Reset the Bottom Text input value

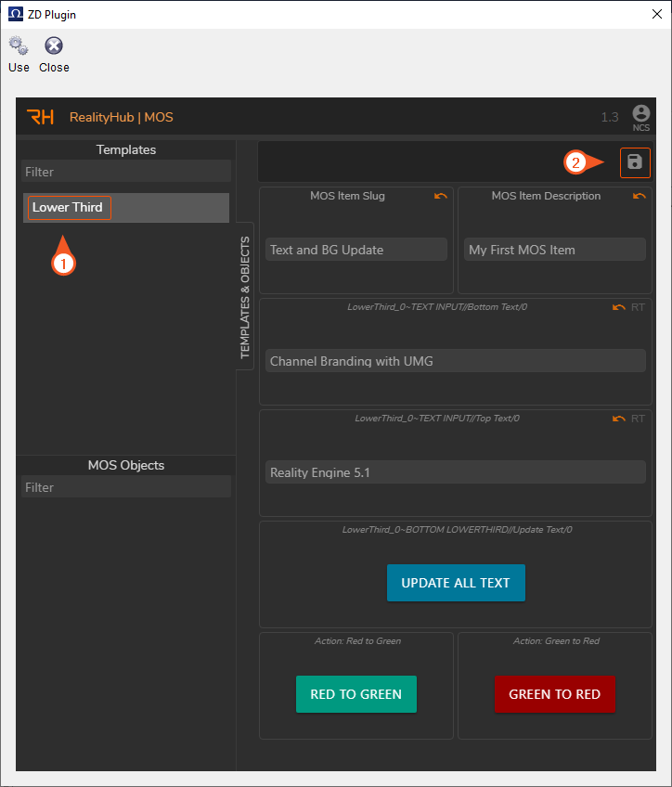tap(618, 307)
